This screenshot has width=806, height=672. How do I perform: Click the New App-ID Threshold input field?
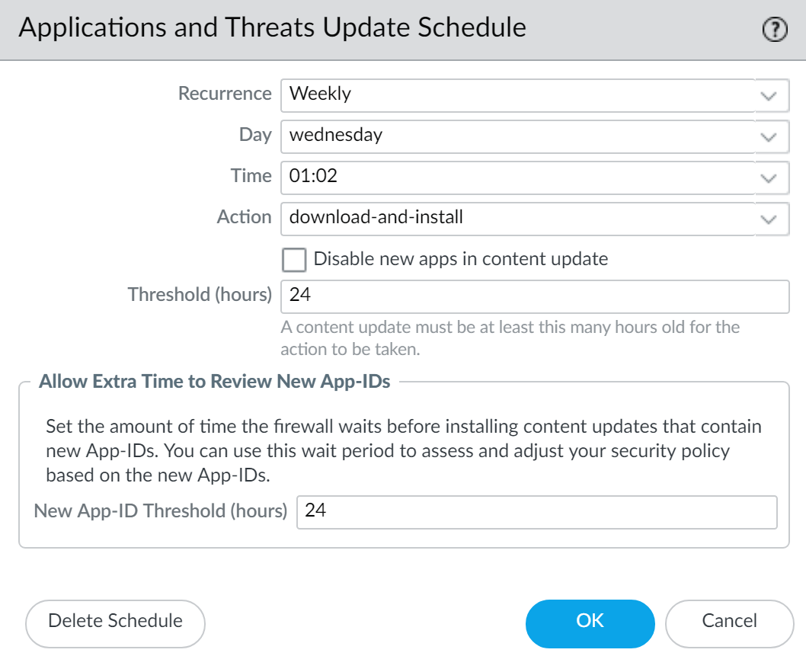point(536,512)
